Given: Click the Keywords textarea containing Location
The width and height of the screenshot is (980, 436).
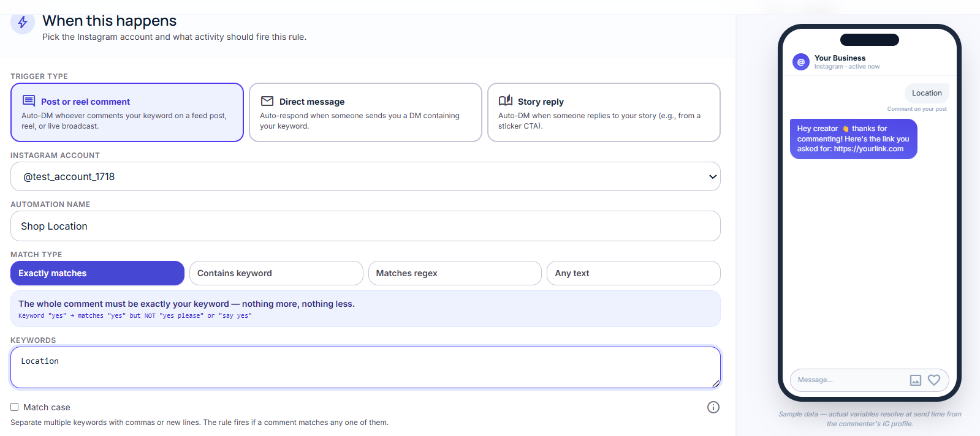Looking at the screenshot, I should 365,367.
